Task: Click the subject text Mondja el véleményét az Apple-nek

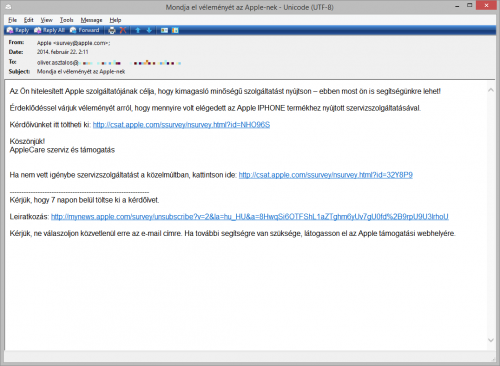Action: (81, 72)
